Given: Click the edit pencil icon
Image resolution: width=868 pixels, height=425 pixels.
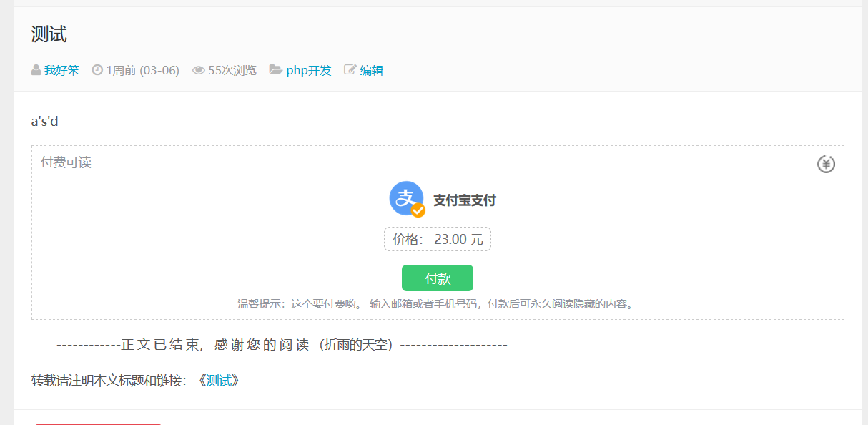Looking at the screenshot, I should tap(350, 70).
